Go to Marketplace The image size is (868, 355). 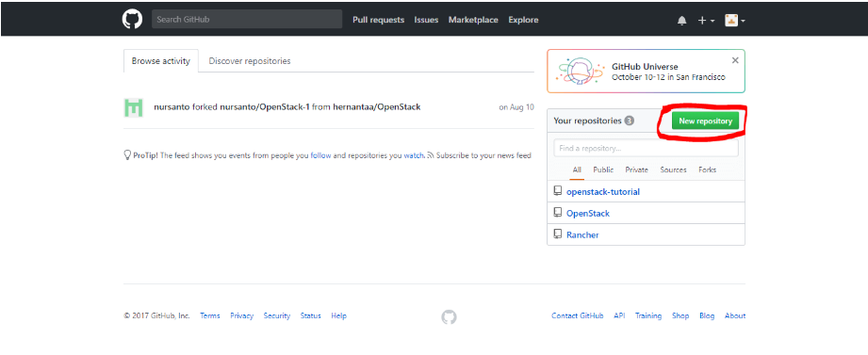[473, 20]
